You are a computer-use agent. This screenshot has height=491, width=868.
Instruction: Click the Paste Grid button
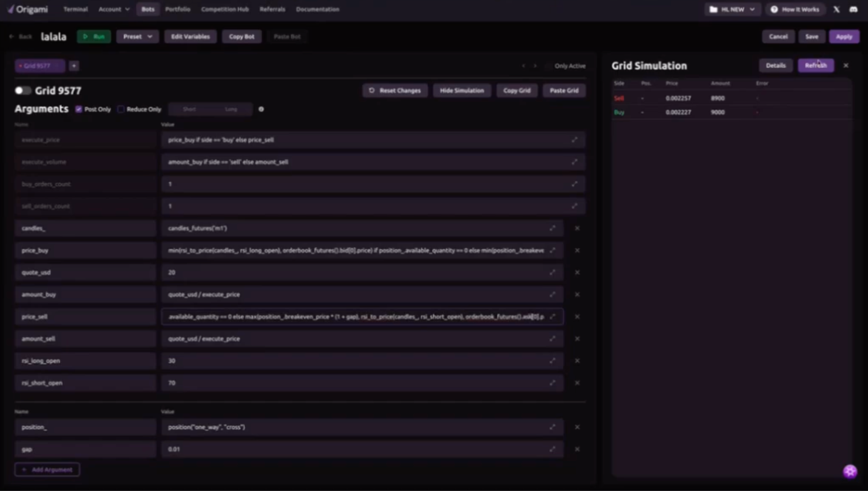click(x=564, y=91)
